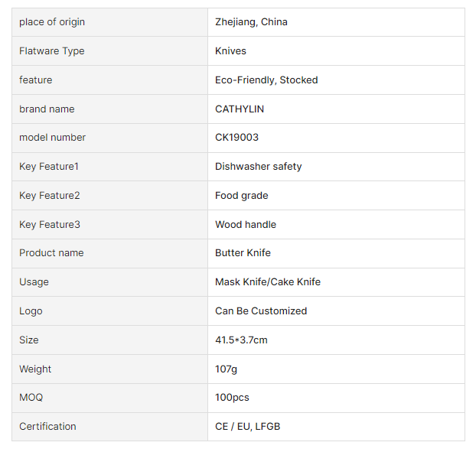476x452 pixels.
Task: Select the '100pcs' MOQ value
Action: point(232,398)
